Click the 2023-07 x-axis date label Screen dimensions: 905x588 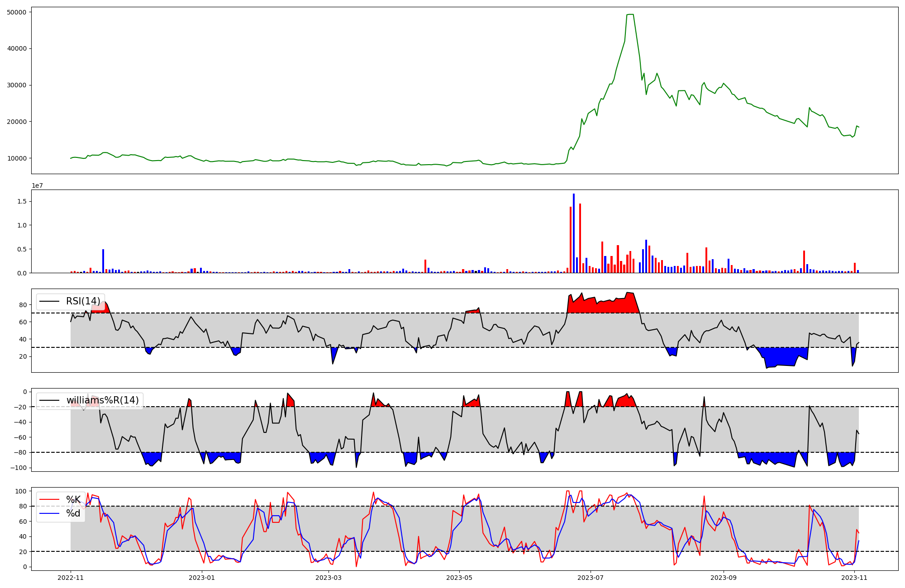click(591, 578)
